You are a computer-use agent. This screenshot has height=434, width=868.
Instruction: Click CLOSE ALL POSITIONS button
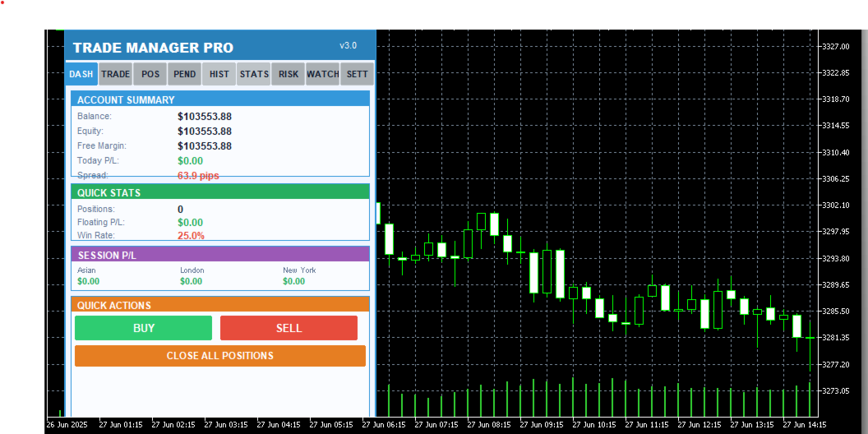click(220, 355)
